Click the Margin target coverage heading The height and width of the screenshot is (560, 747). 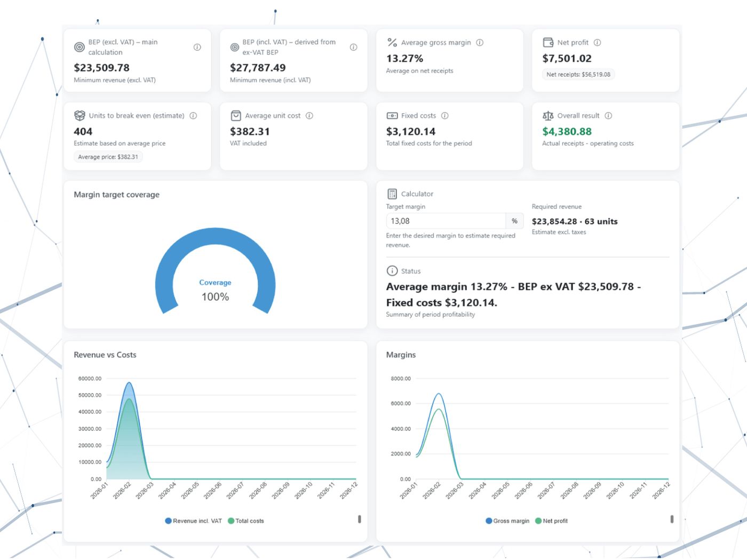[117, 195]
